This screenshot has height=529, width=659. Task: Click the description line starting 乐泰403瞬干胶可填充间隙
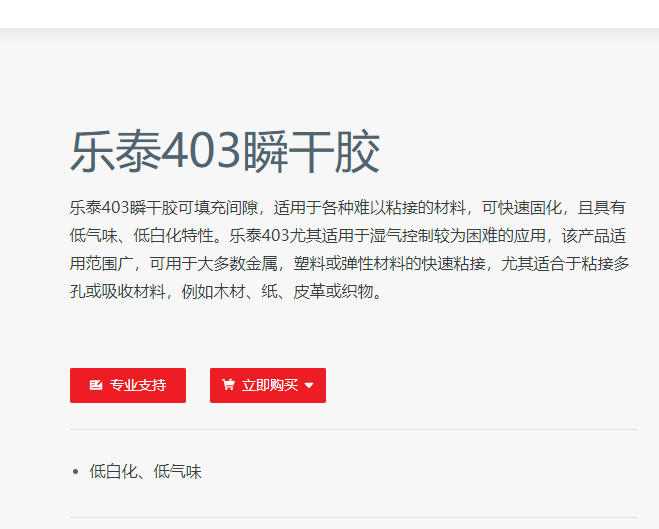[348, 208]
